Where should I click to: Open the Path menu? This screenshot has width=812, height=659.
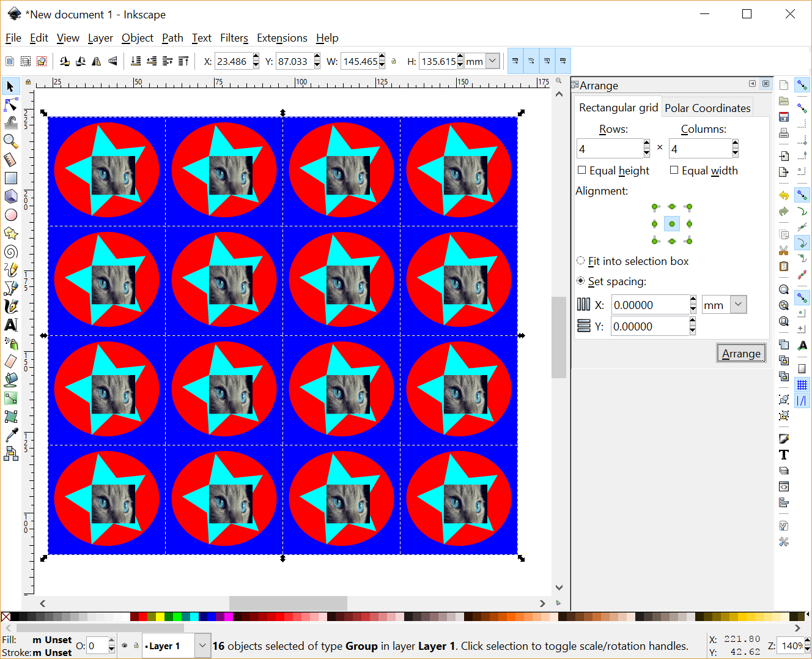[x=172, y=38]
